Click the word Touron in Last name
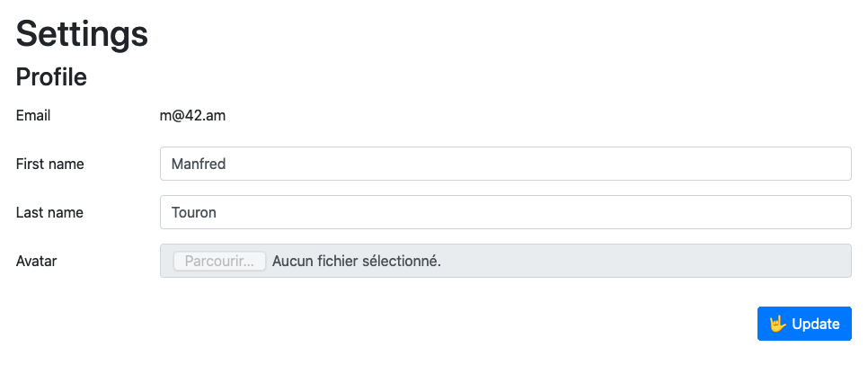This screenshot has height=365, width=868. click(x=194, y=212)
